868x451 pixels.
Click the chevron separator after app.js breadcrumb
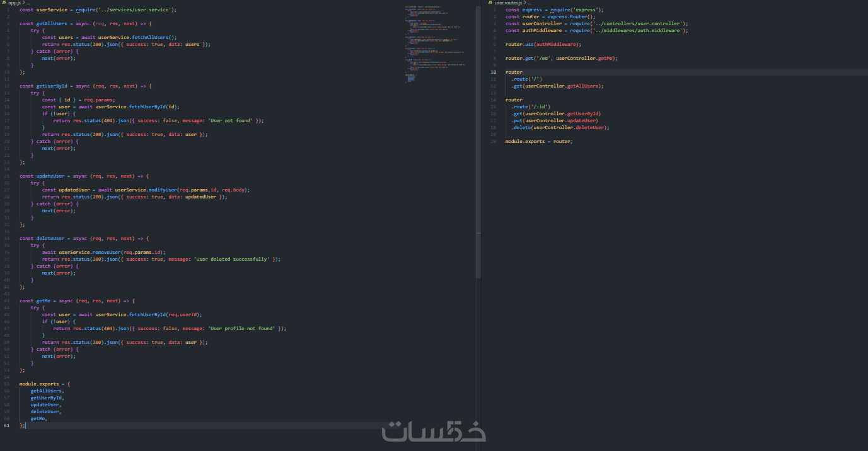point(23,3)
